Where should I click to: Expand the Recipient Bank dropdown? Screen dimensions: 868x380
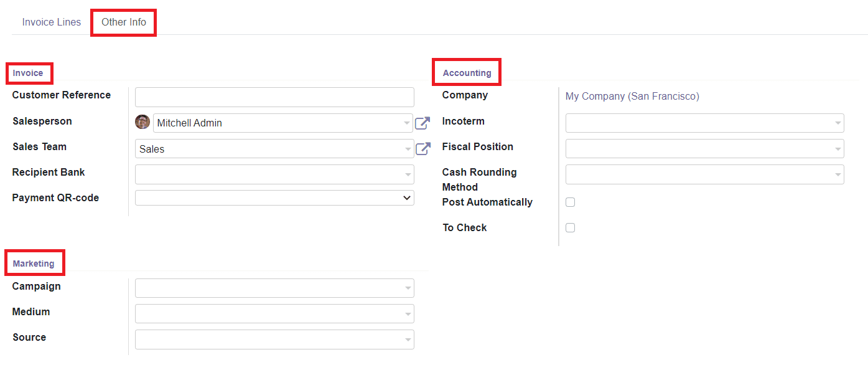406,174
